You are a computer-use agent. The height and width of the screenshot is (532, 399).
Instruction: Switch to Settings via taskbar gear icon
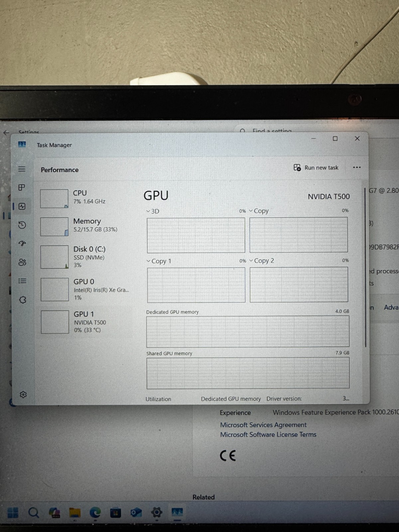157,512
